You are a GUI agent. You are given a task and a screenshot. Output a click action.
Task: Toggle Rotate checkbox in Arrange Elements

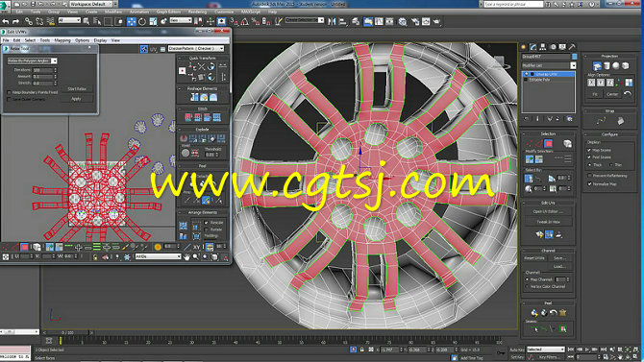click(x=207, y=229)
